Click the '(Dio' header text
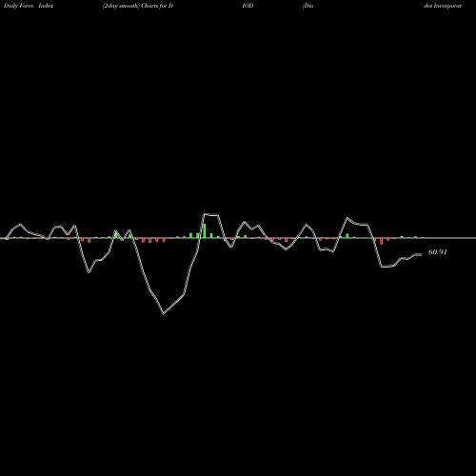Viewport: 476px width, 476px height. 307,6
